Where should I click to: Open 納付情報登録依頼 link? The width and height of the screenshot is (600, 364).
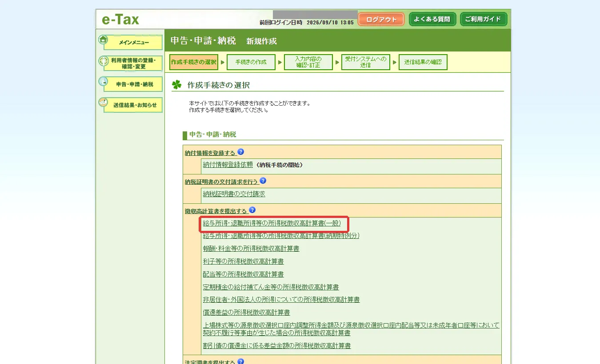pyautogui.click(x=228, y=165)
